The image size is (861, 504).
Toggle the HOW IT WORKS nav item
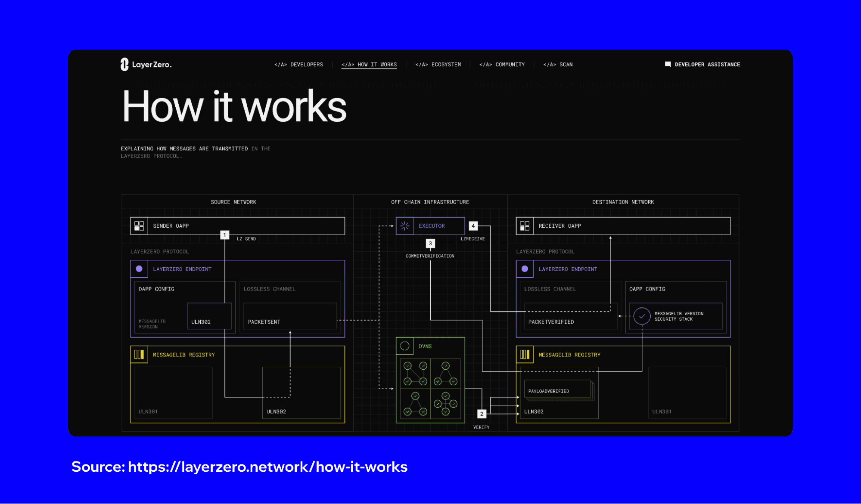tap(369, 64)
